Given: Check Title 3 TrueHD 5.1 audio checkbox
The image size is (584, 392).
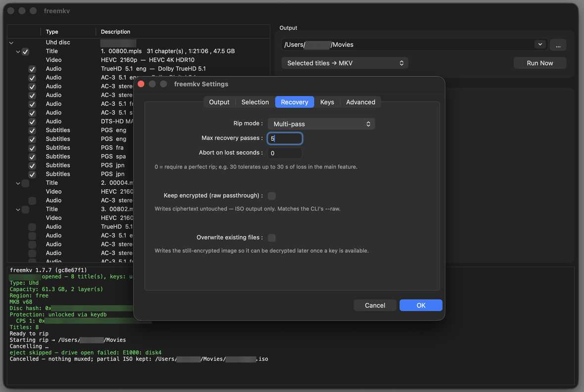Looking at the screenshot, I should point(32,227).
